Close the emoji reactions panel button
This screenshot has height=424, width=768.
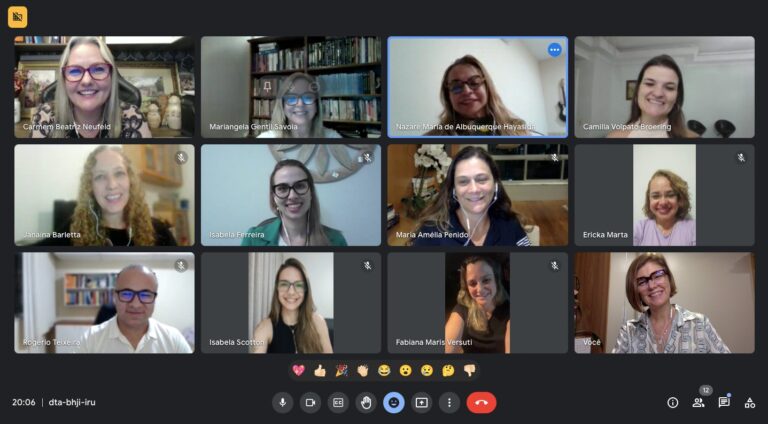coord(394,402)
